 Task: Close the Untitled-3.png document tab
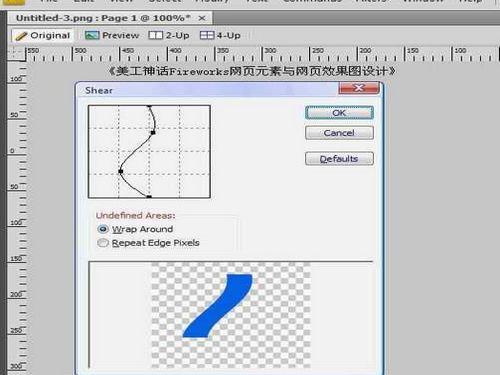point(202,18)
